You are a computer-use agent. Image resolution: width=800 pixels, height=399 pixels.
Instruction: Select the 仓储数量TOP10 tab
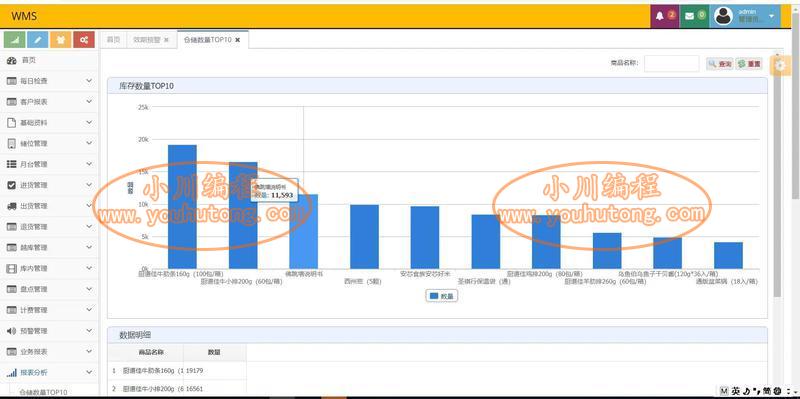click(x=208, y=40)
